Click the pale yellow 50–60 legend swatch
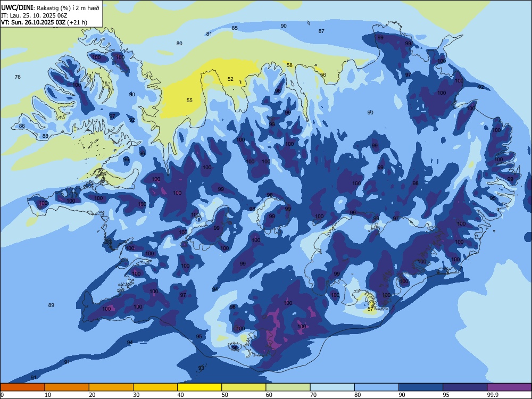Viewport: 532px width, 399px height. pos(244,387)
